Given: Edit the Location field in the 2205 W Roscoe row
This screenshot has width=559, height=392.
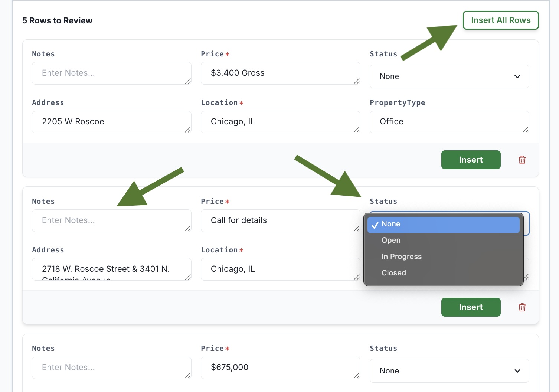Looking at the screenshot, I should tap(280, 122).
